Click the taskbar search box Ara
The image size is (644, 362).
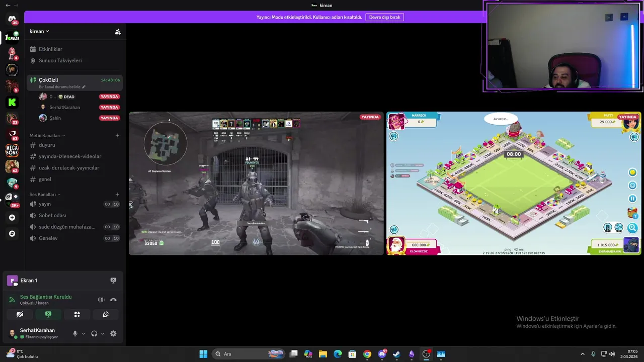tap(249, 354)
